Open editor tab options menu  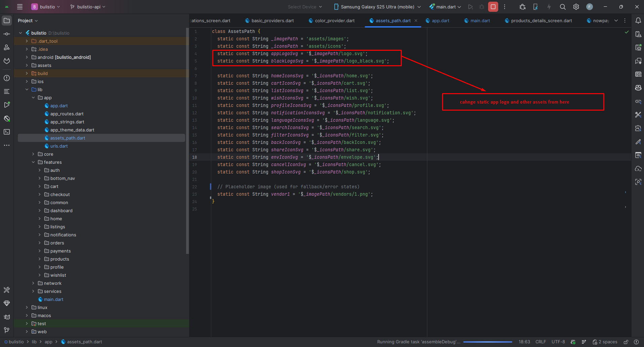click(x=625, y=21)
